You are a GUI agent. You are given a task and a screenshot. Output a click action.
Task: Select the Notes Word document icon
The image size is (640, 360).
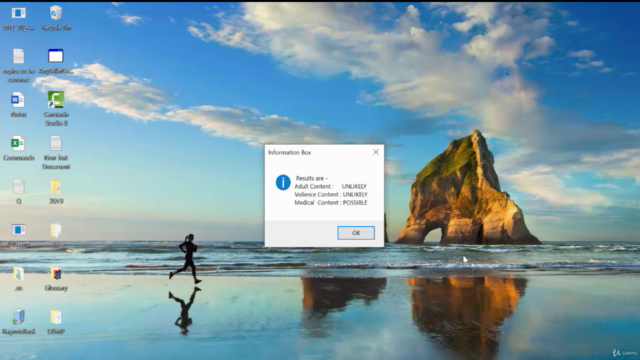[x=18, y=104]
